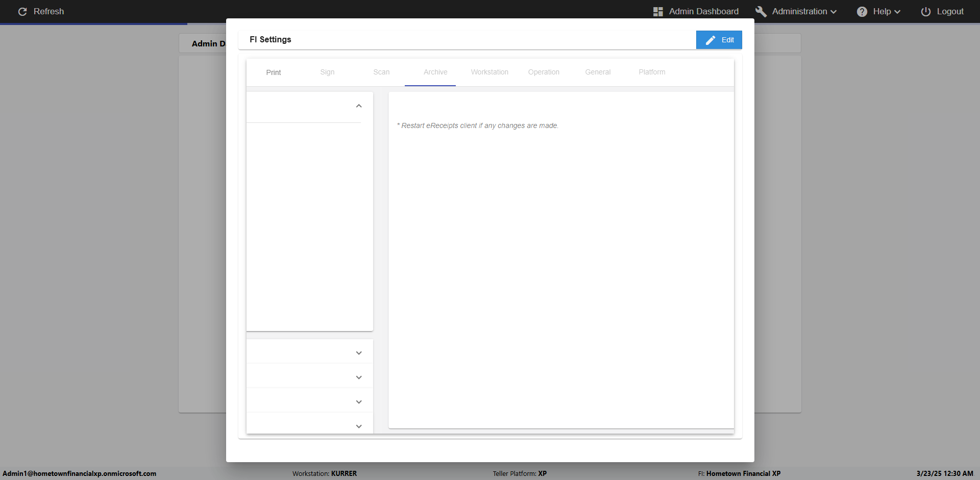980x480 pixels.
Task: Open the Admin Dashboard
Action: coord(696,11)
